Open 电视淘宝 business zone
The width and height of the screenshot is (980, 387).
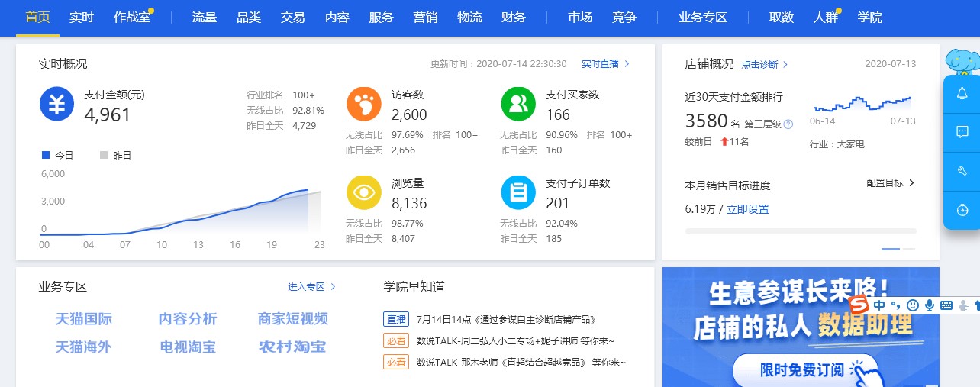click(188, 347)
